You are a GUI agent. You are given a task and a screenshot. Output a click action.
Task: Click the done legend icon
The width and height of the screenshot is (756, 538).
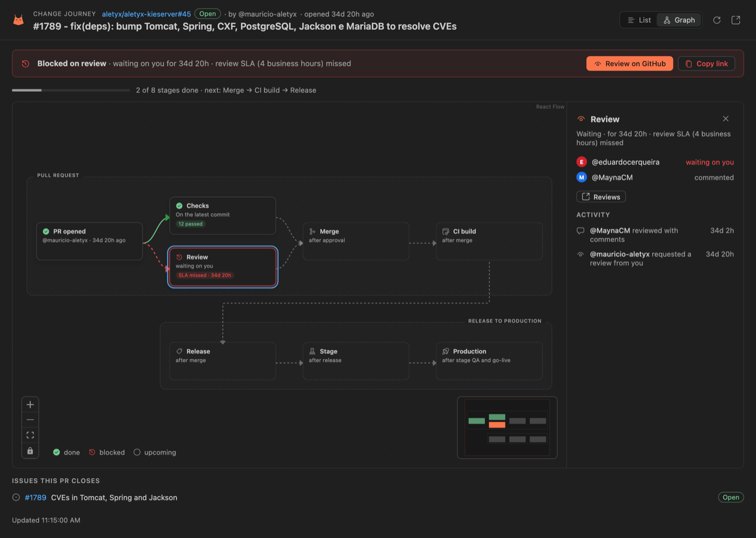click(57, 452)
